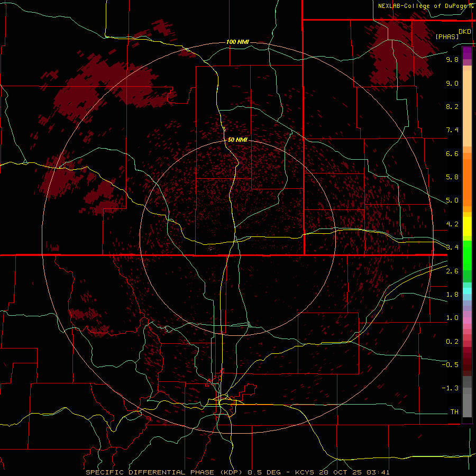This screenshot has width=476, height=476.
Task: Click the -0.5 scale label
Action: [450, 365]
